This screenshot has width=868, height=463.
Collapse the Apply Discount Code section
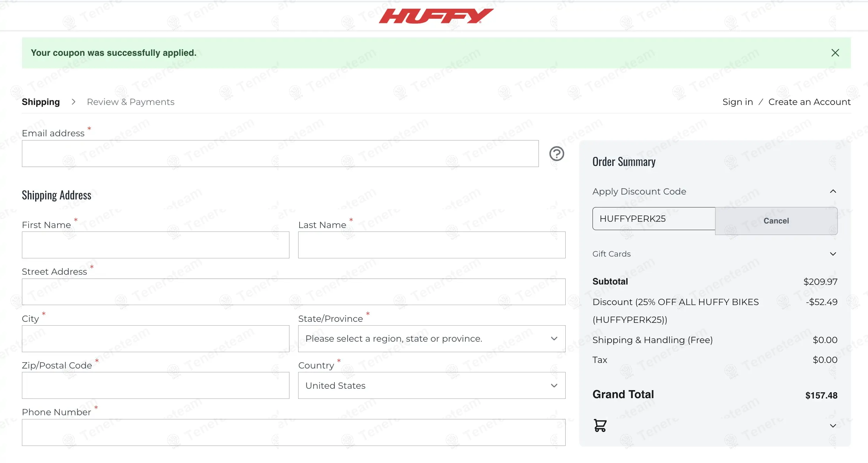point(833,191)
